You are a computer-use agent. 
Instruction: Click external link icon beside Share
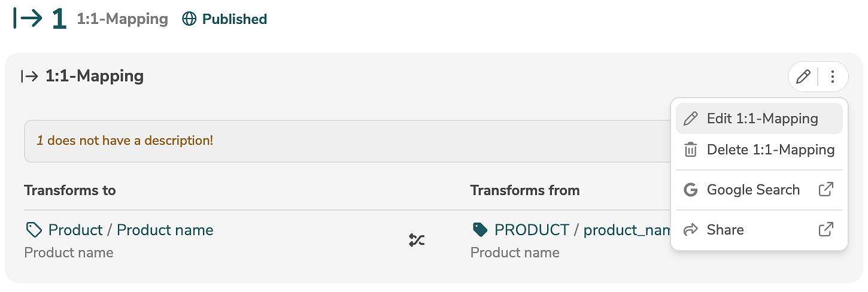826,230
